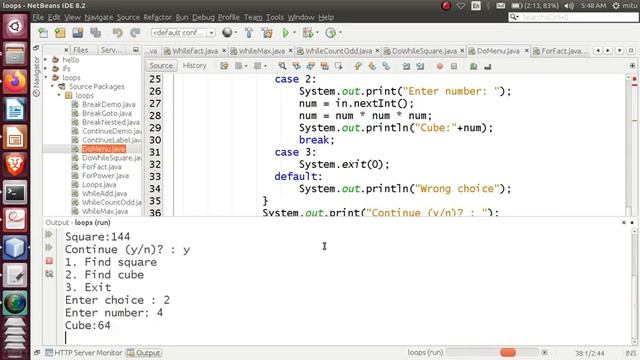Click the Find Selection magnifier icon in editor toolbar
The width and height of the screenshot is (640, 360).
[x=282, y=66]
